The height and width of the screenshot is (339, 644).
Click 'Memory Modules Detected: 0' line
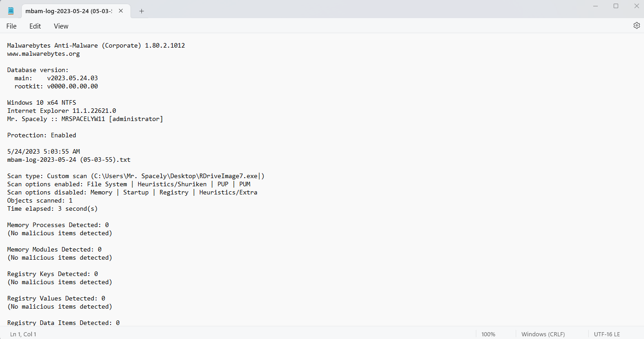coord(54,250)
